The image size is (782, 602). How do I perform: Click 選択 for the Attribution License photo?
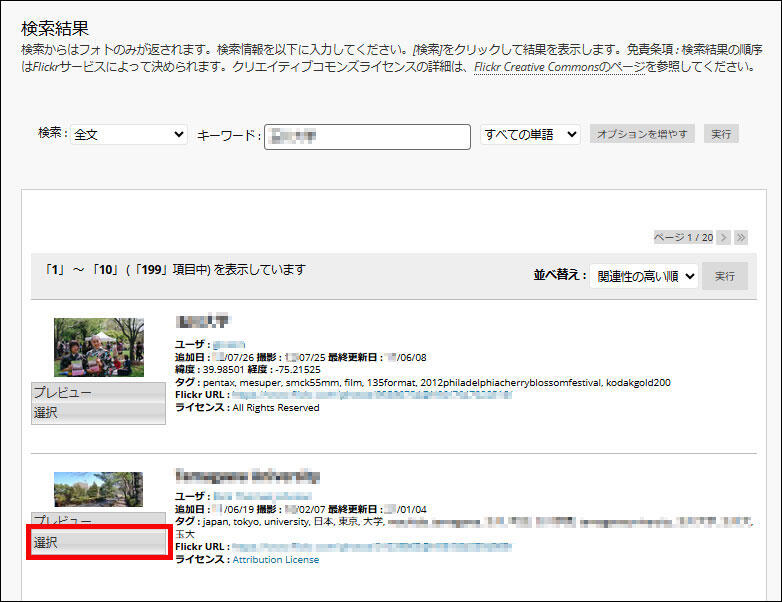click(99, 543)
